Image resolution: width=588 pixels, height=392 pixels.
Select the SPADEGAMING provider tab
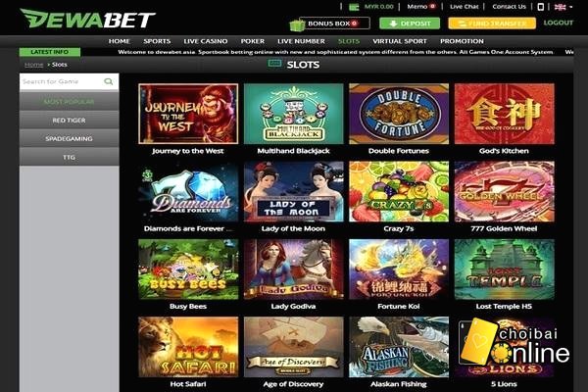pos(69,138)
